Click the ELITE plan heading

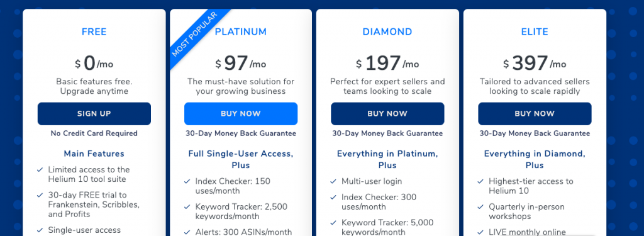[535, 31]
